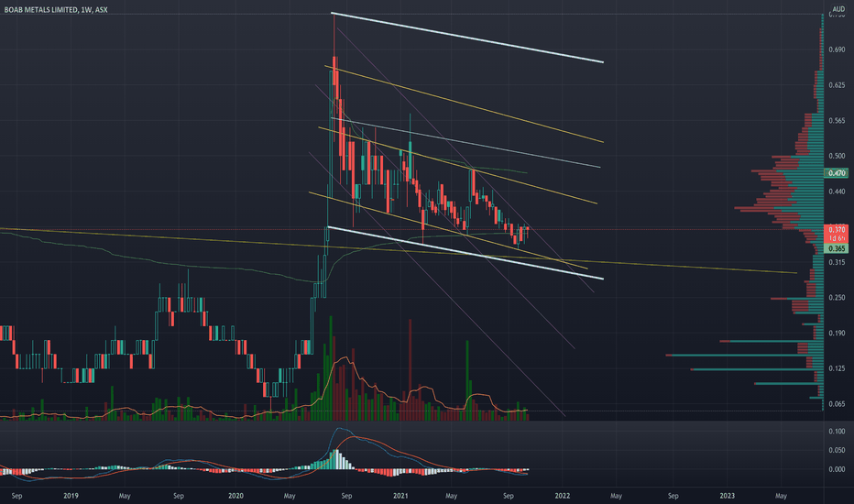This screenshot has width=854, height=504.
Task: Click the 0.250 price axis label
Action: pyautogui.click(x=838, y=298)
